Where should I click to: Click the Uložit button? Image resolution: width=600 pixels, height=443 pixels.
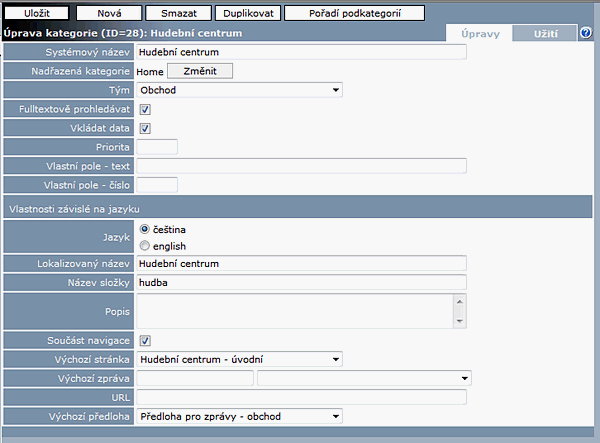pyautogui.click(x=36, y=14)
